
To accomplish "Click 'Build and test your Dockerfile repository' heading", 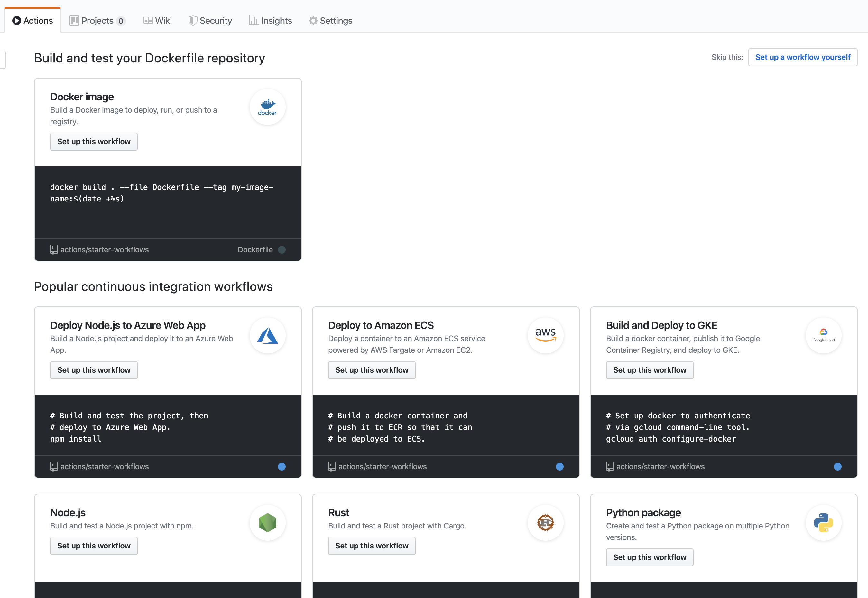I will pos(149,59).
